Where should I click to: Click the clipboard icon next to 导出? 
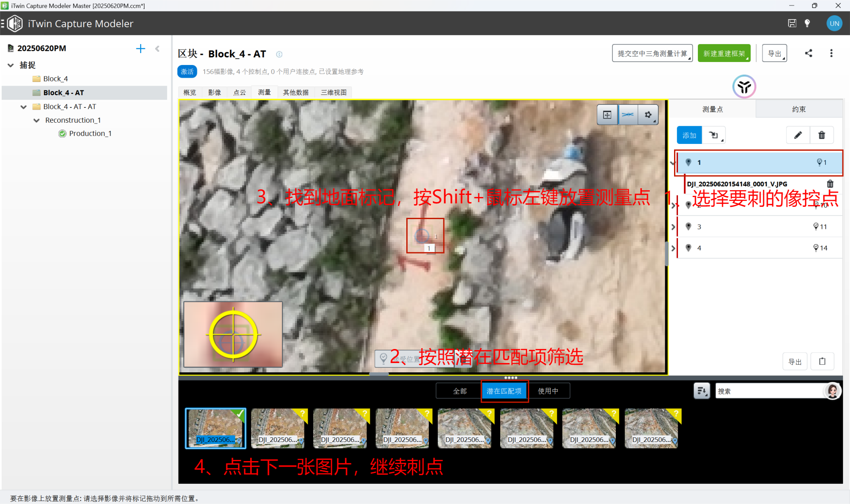pyautogui.click(x=822, y=361)
